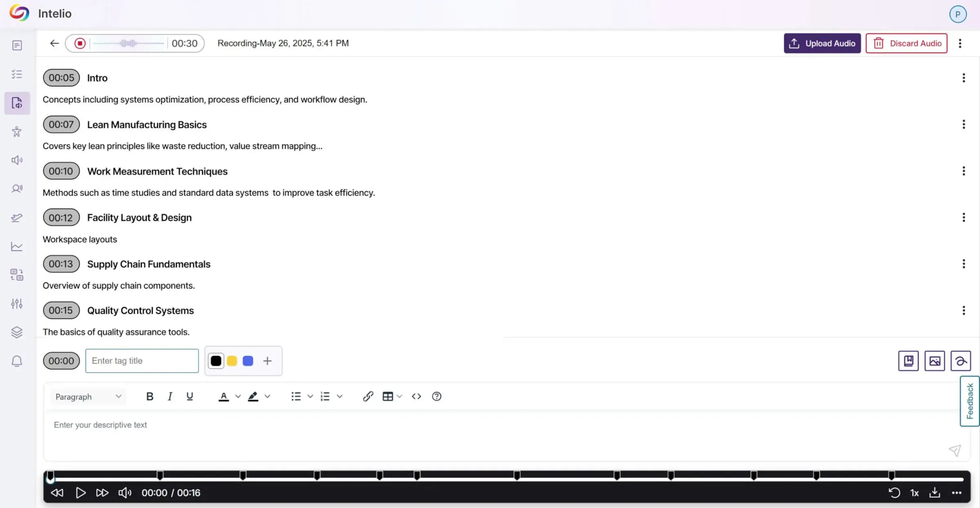The image size is (980, 508).
Task: Click the bookmark icon button
Action: (x=908, y=361)
